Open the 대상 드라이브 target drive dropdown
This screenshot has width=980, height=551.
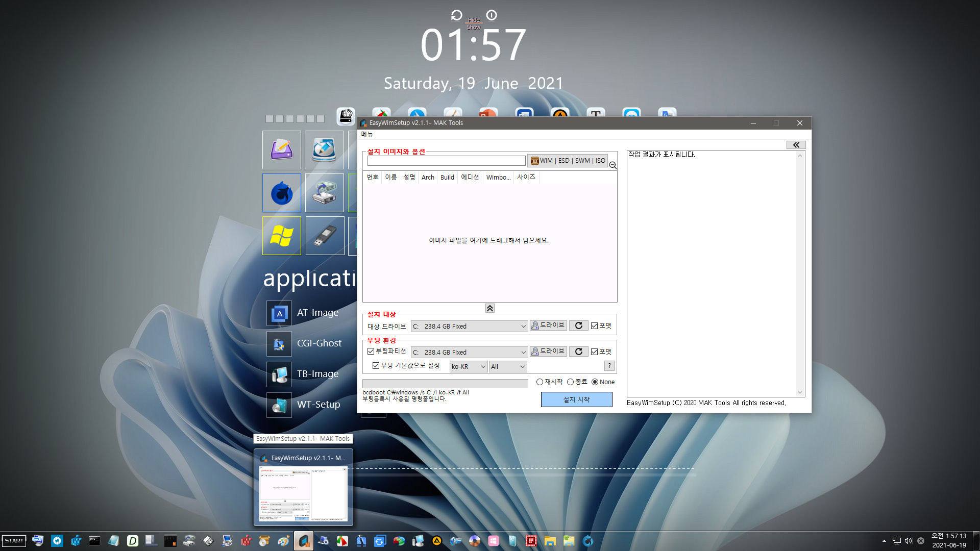tap(469, 327)
